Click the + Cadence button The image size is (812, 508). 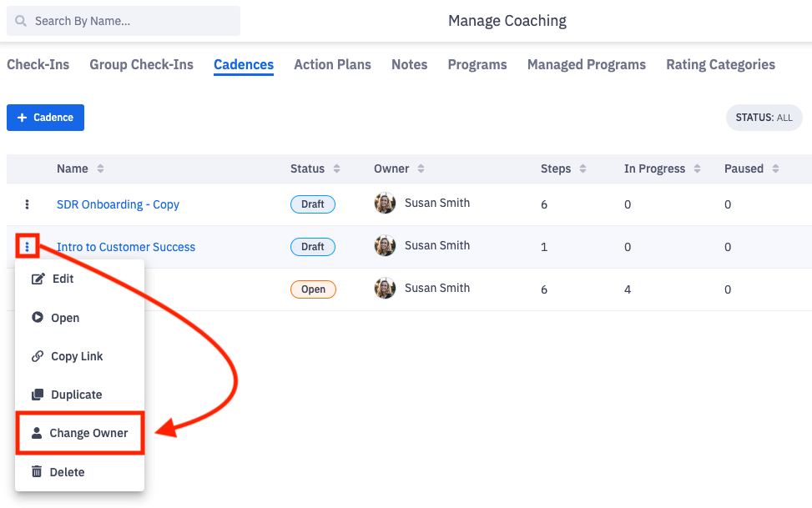(45, 118)
